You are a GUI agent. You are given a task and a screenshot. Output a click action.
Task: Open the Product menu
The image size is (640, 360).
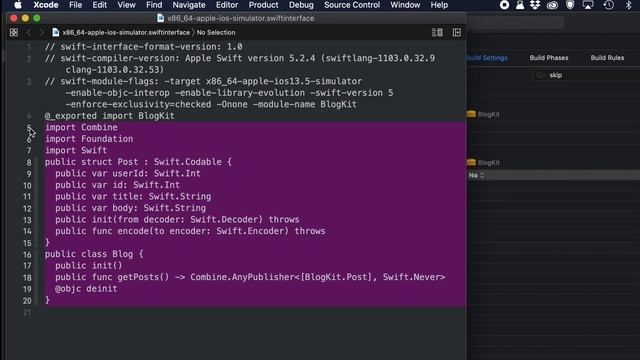[x=263, y=5]
